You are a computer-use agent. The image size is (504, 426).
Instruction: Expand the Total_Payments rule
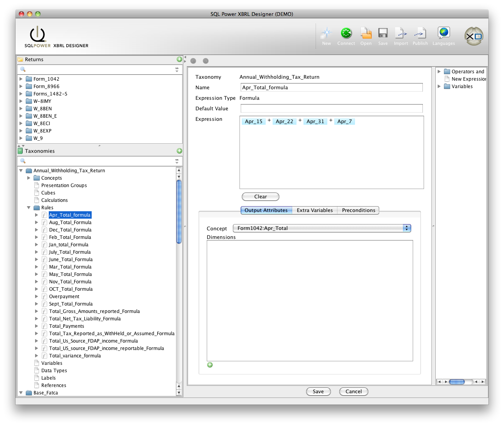[x=37, y=326]
